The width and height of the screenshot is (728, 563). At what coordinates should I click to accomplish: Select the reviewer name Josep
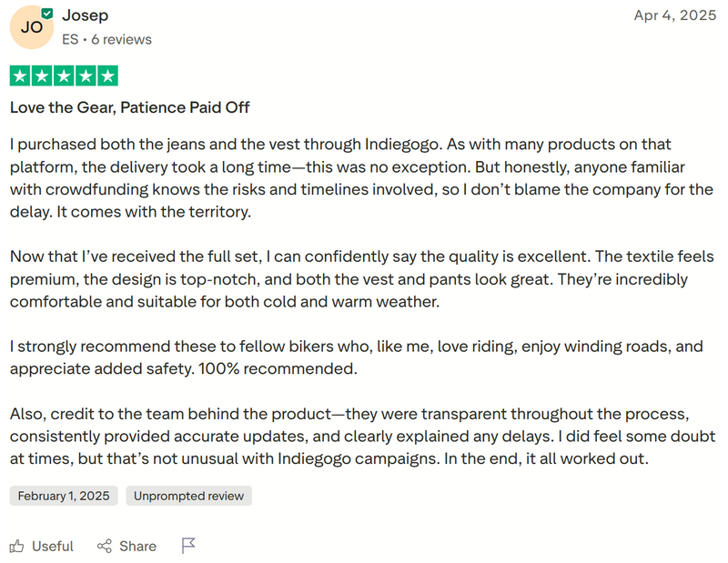tap(85, 15)
